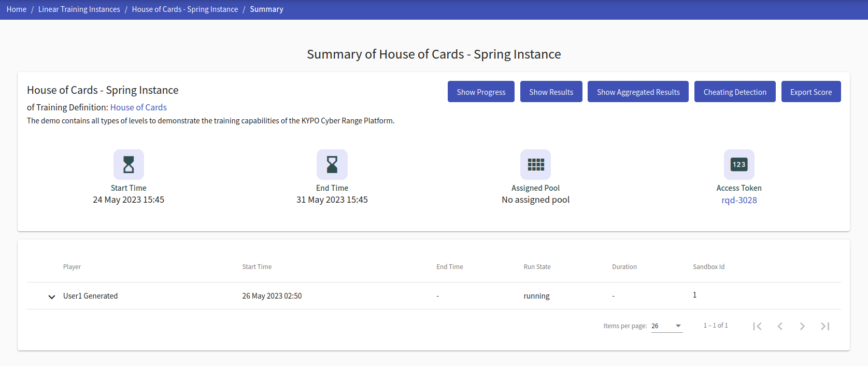Click the Items per page label
868x366 pixels.
click(625, 326)
